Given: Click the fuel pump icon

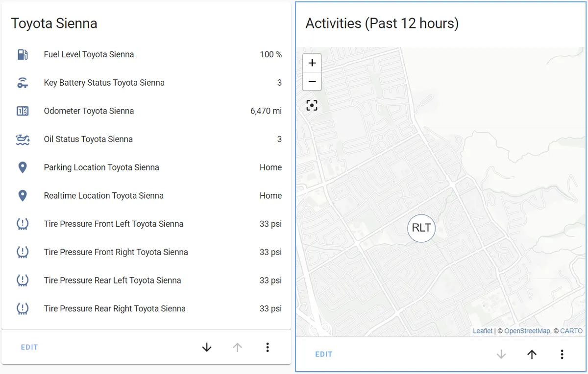Looking at the screenshot, I should [23, 54].
